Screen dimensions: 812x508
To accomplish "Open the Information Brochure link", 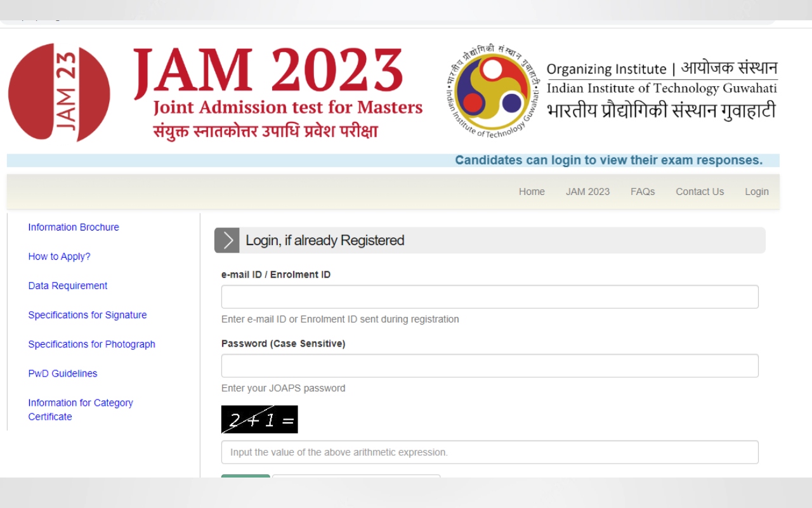I will [74, 227].
